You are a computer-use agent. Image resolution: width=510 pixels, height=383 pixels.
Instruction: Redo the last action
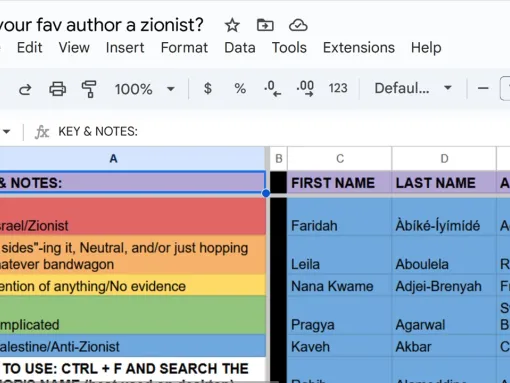pos(25,89)
